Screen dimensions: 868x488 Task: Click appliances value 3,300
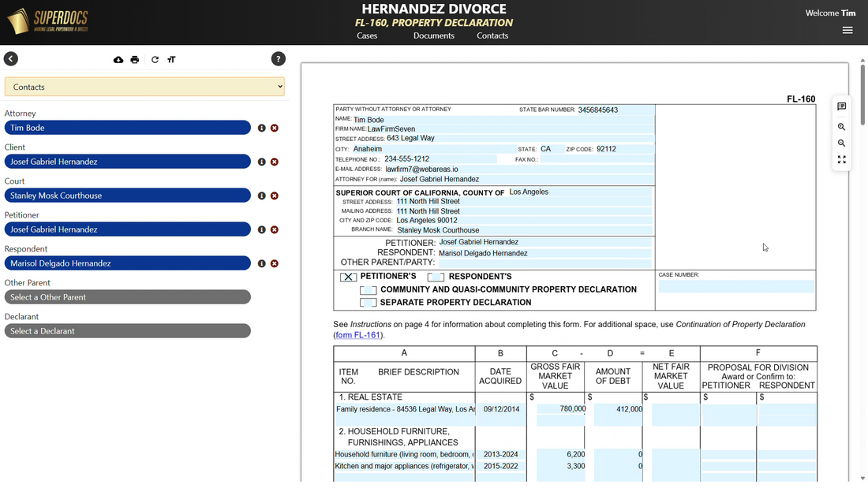click(x=561, y=467)
